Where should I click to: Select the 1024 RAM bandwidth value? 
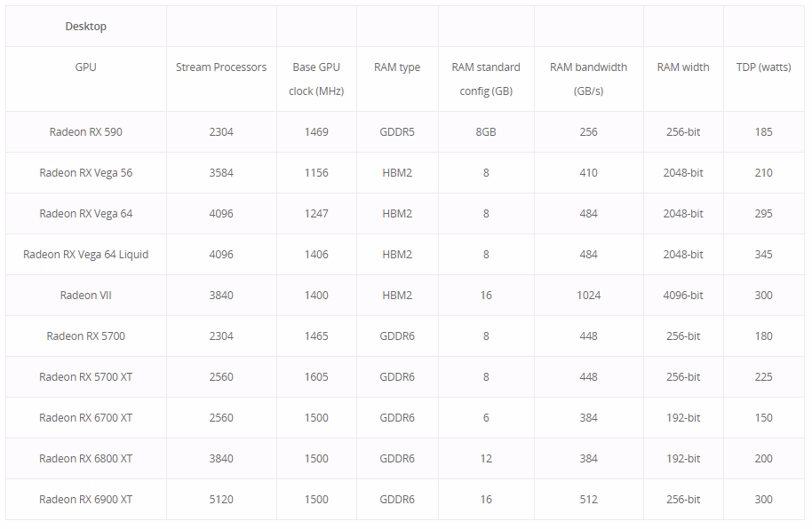(x=588, y=296)
